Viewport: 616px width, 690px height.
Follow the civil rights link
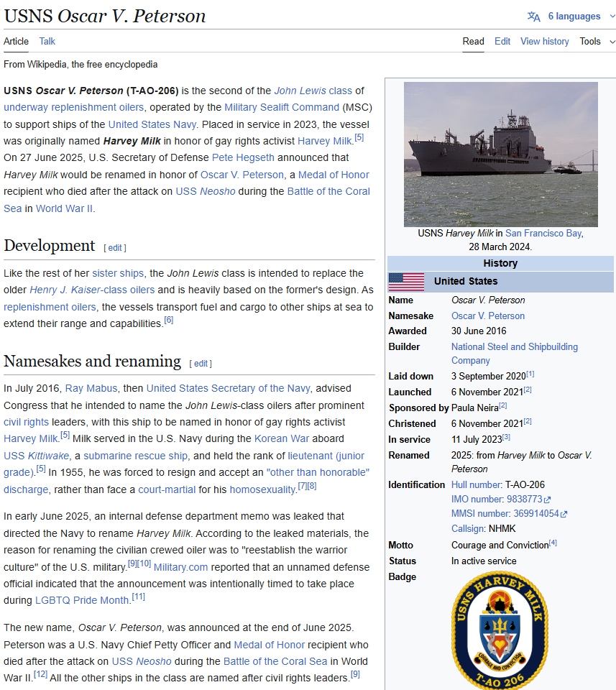tap(26, 422)
